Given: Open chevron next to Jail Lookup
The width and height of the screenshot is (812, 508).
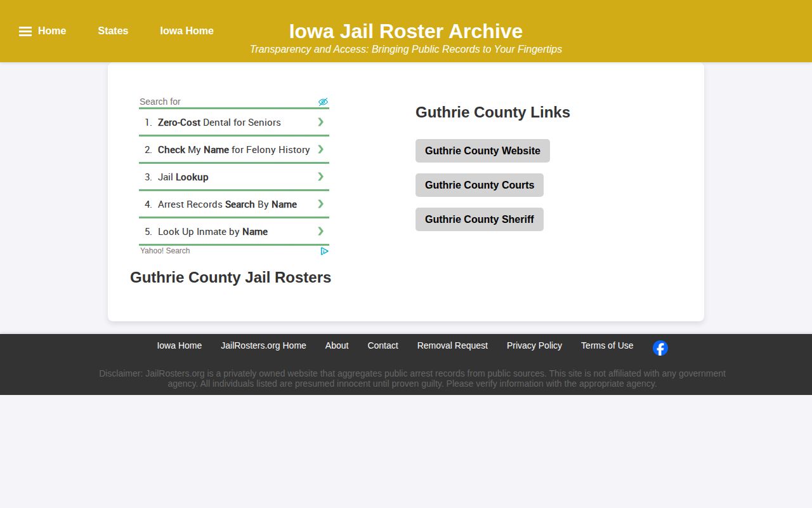Looking at the screenshot, I should [x=321, y=177].
